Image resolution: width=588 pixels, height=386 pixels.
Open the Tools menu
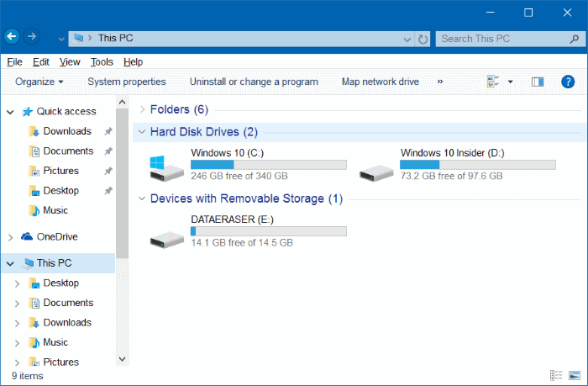click(102, 62)
